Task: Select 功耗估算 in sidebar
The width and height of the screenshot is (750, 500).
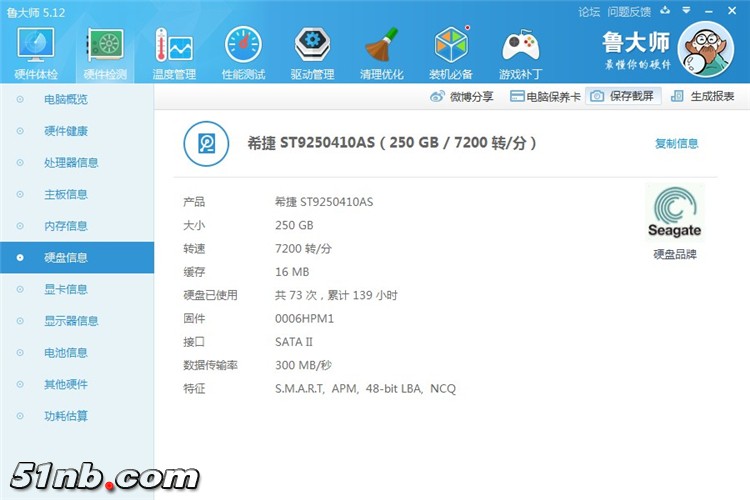Action: 77,416
